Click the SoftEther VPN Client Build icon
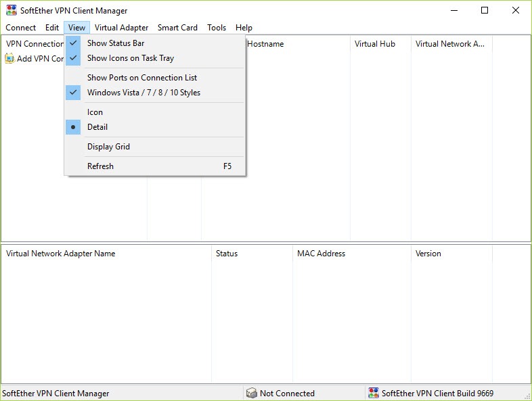The height and width of the screenshot is (401, 532). [373, 393]
